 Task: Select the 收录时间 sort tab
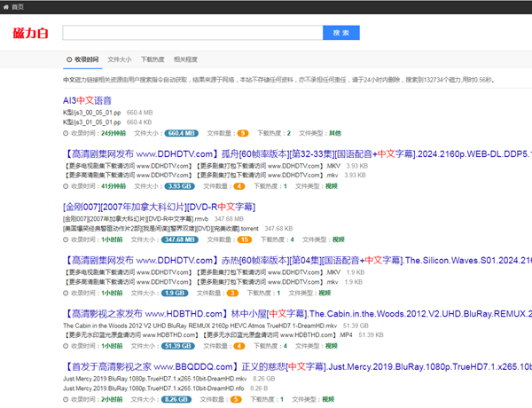tap(82, 59)
